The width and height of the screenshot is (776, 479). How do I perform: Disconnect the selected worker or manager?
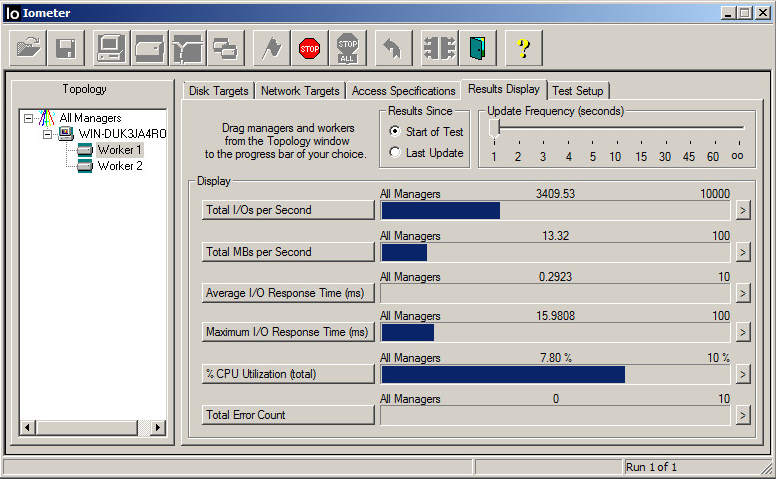point(439,48)
